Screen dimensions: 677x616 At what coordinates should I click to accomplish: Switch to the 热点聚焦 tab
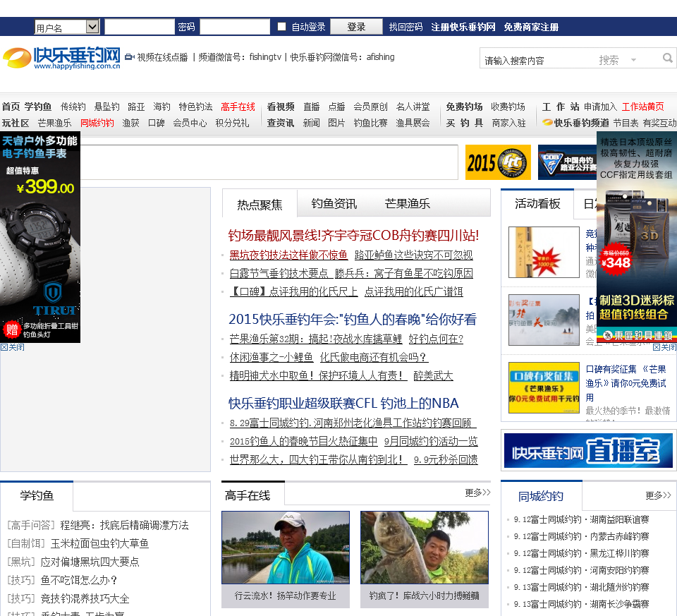pyautogui.click(x=260, y=204)
